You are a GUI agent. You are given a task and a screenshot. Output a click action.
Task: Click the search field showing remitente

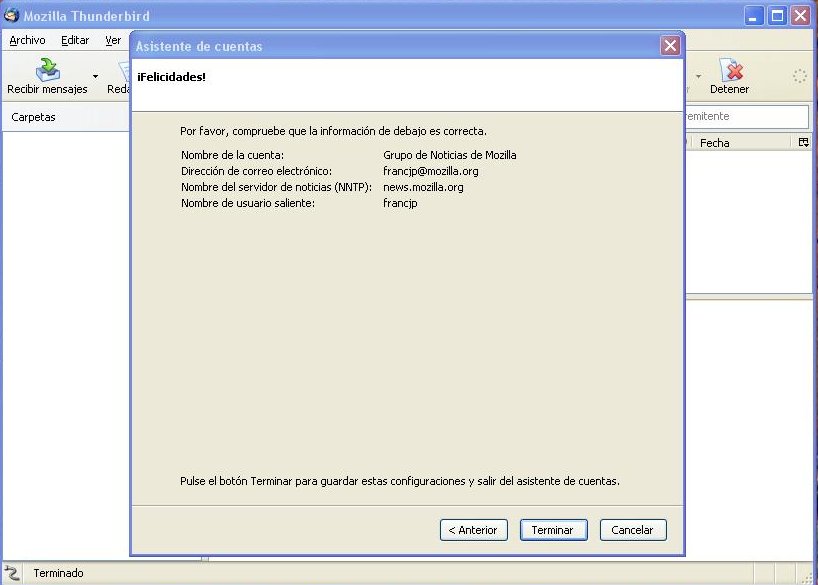747,116
